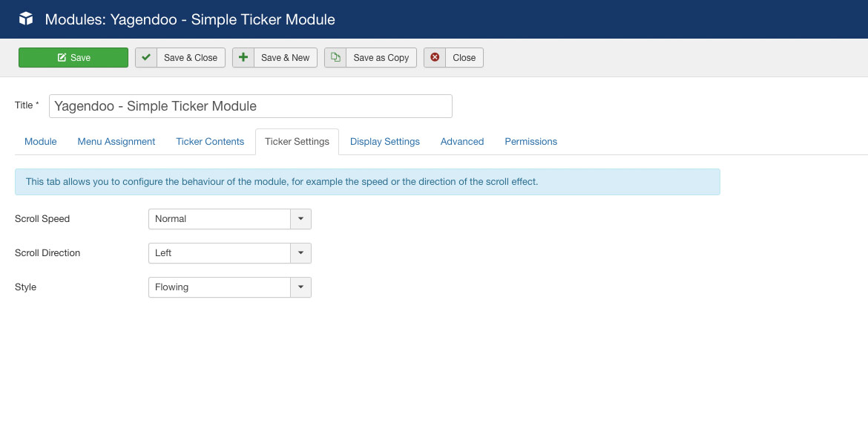Image resolution: width=868 pixels, height=441 pixels.
Task: Open the Menu Assignment tab
Action: (116, 142)
